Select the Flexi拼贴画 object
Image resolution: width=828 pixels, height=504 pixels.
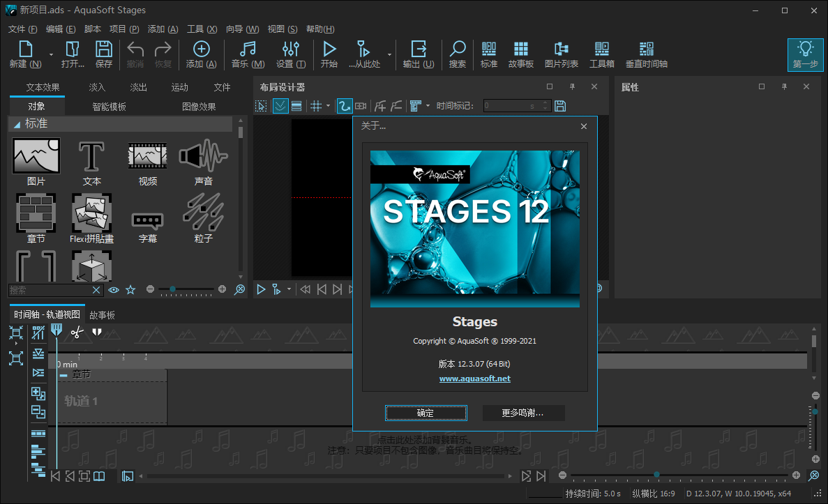click(x=91, y=218)
